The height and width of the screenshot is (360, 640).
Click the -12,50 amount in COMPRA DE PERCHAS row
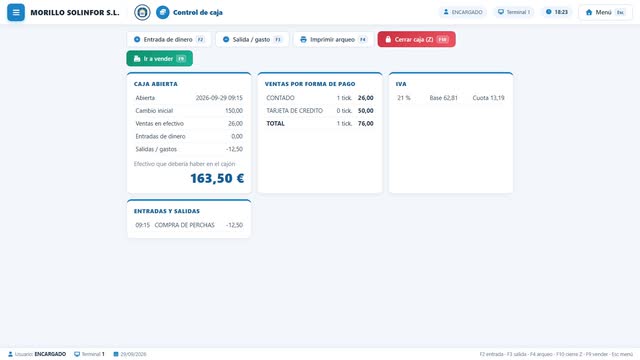[x=235, y=225]
